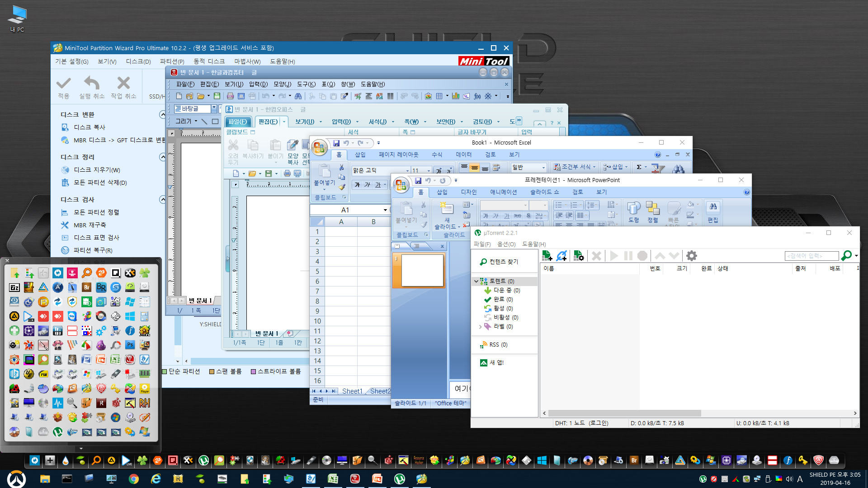Expand the 라벨 (0) tree node in uTorrent
This screenshot has height=488, width=868.
[480, 327]
